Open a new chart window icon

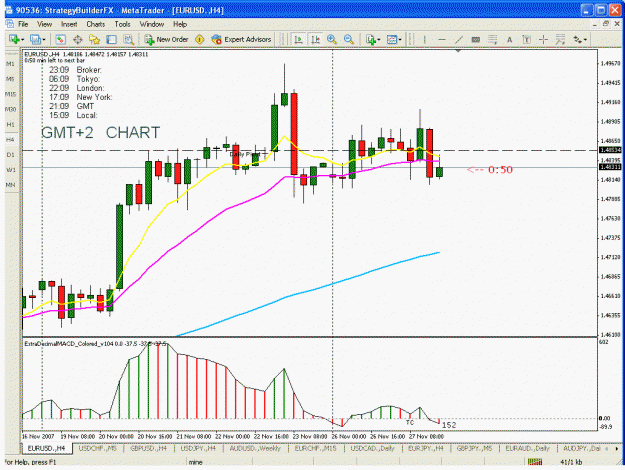click(14, 39)
